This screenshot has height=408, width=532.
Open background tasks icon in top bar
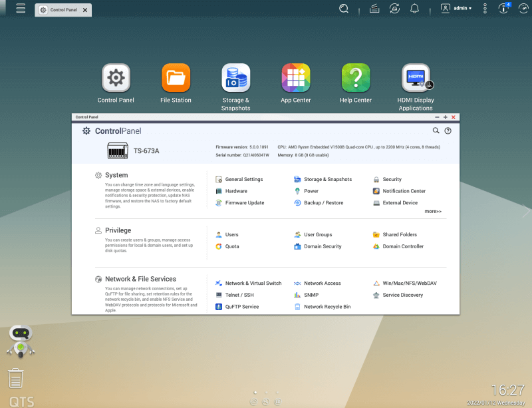[x=374, y=9]
